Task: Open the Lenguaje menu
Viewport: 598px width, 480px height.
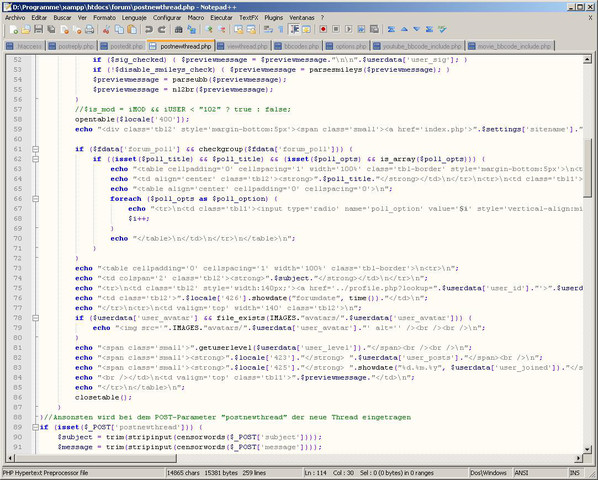Action: [134, 18]
